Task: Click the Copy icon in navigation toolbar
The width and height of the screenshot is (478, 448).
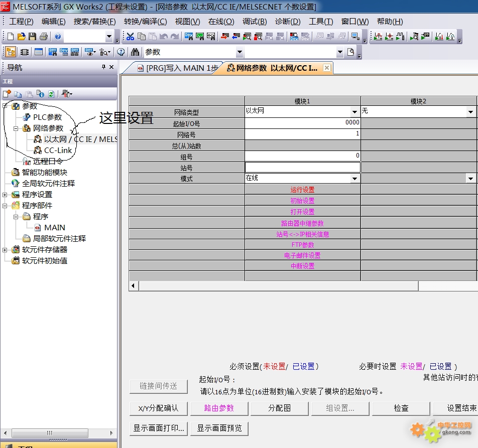Action: [18, 94]
